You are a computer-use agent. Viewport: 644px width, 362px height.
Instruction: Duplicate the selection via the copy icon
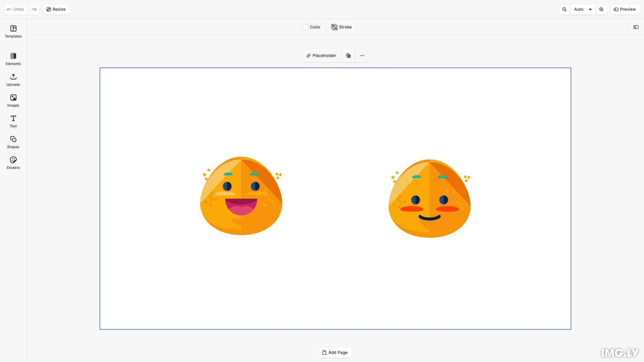[348, 55]
